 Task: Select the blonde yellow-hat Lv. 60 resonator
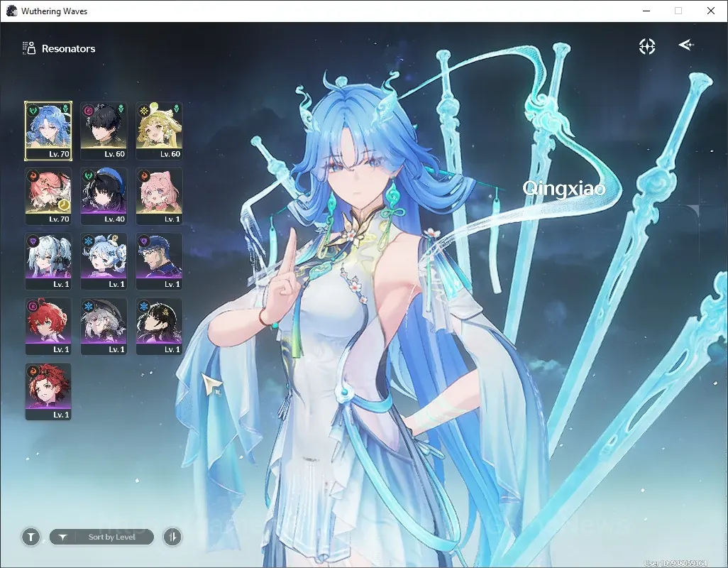(x=159, y=131)
